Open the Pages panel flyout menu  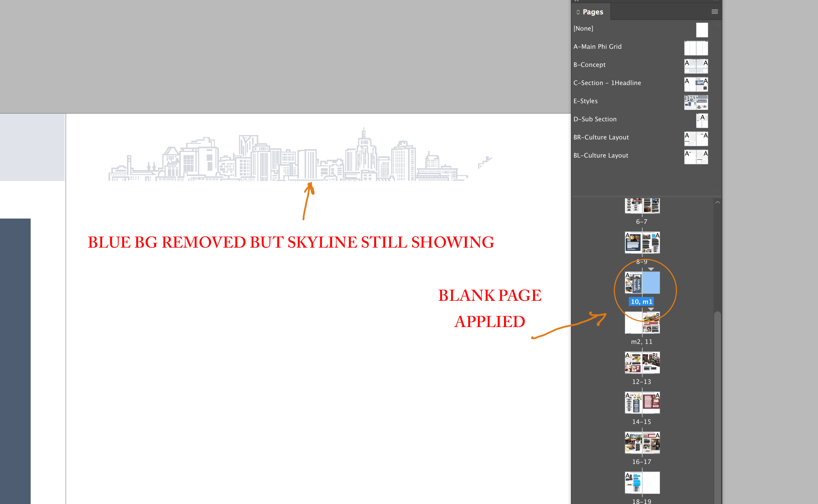click(714, 12)
